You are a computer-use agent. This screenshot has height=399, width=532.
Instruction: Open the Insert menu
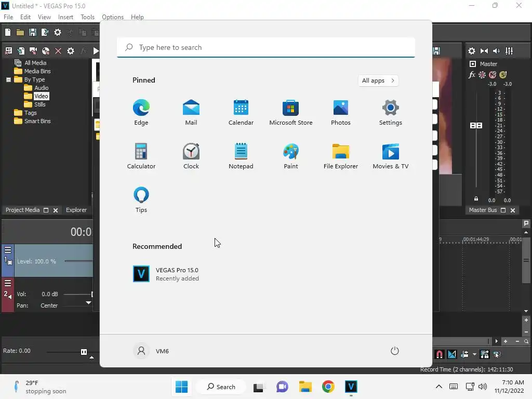[x=65, y=17]
